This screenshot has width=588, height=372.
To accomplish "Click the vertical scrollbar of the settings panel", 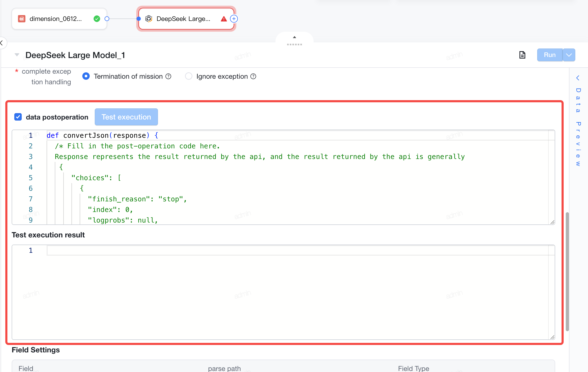I will click(x=567, y=272).
